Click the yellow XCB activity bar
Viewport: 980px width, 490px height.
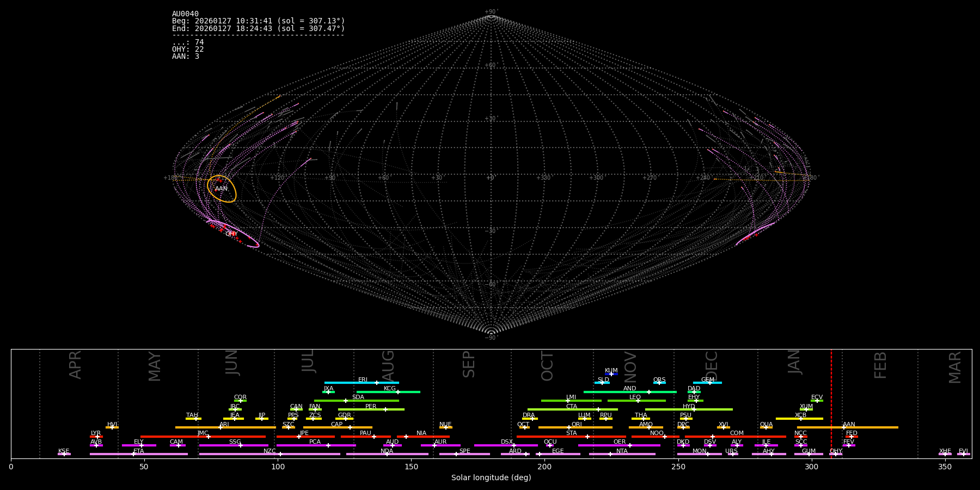[799, 419]
